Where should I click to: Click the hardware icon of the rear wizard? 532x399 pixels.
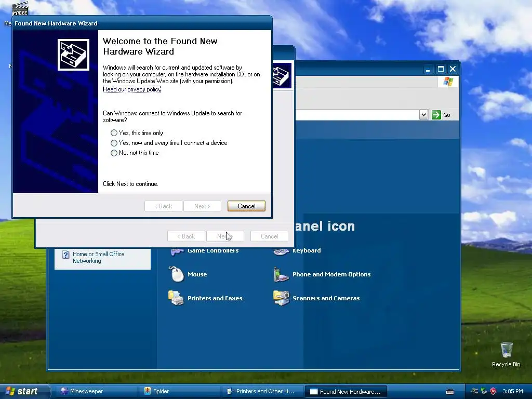click(x=282, y=76)
